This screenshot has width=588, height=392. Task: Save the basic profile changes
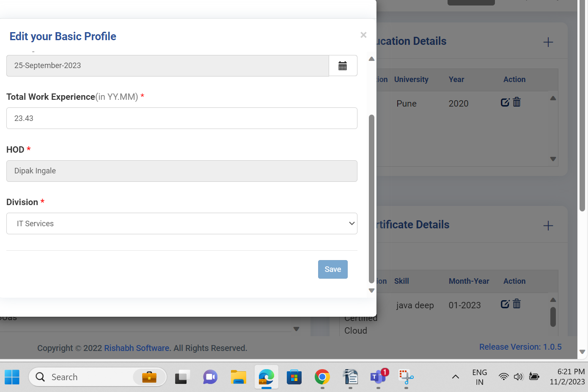pos(332,269)
